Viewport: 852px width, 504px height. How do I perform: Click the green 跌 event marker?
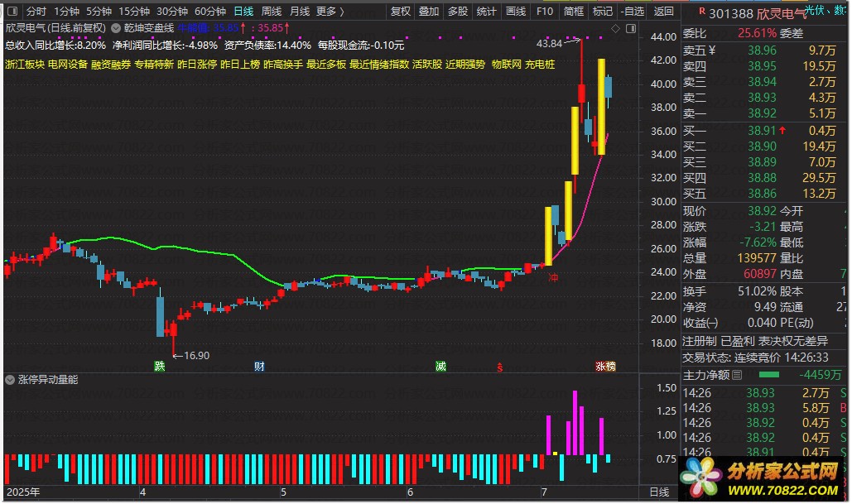[x=159, y=366]
